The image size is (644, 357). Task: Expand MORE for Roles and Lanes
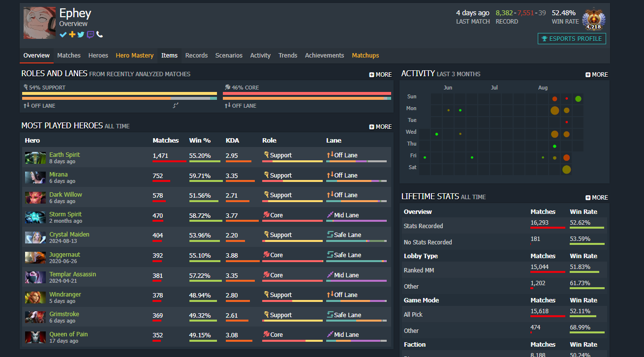(x=380, y=75)
